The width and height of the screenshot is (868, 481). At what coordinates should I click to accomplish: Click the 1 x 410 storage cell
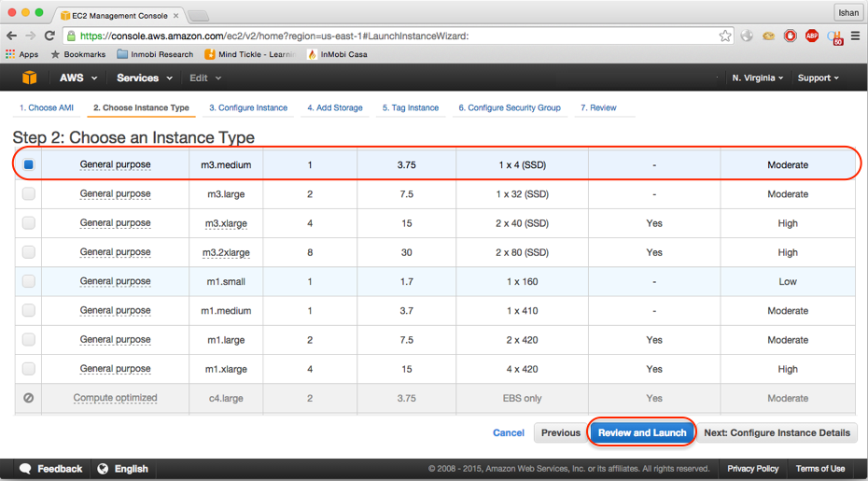click(522, 311)
